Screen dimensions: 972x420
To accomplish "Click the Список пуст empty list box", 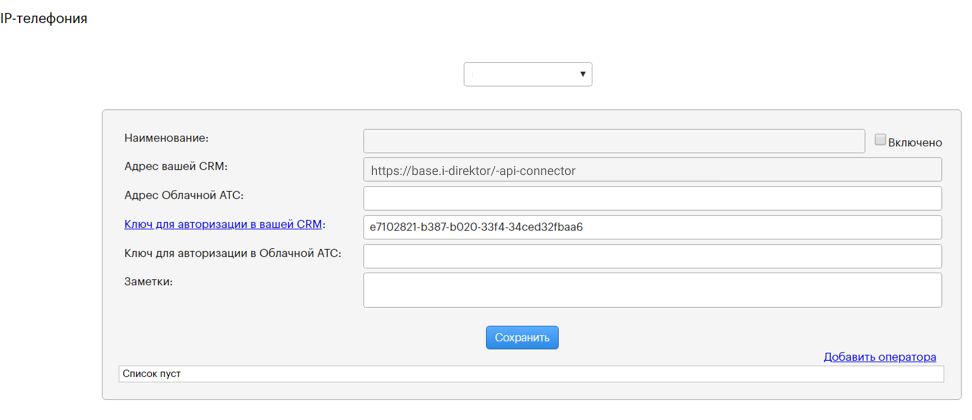I will point(530,374).
